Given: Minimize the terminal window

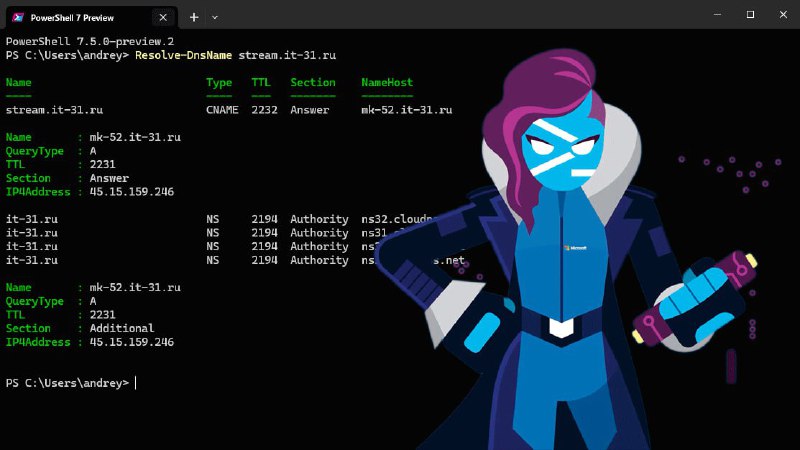Looking at the screenshot, I should click(717, 14).
